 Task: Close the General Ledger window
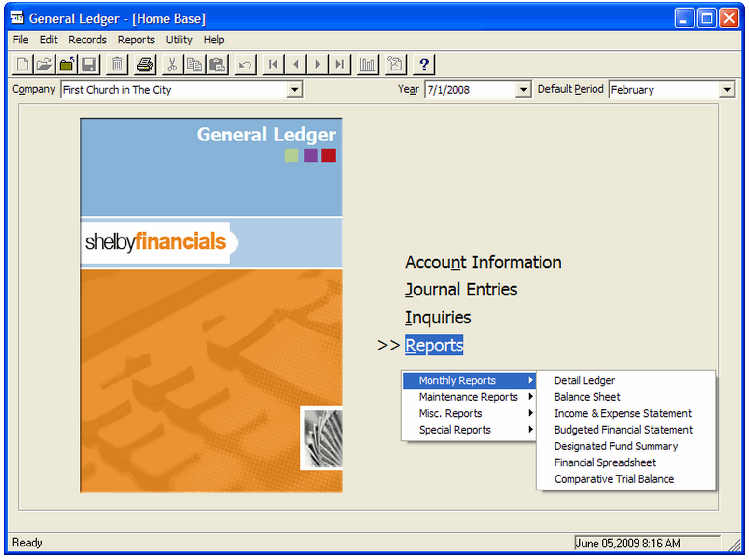click(729, 18)
